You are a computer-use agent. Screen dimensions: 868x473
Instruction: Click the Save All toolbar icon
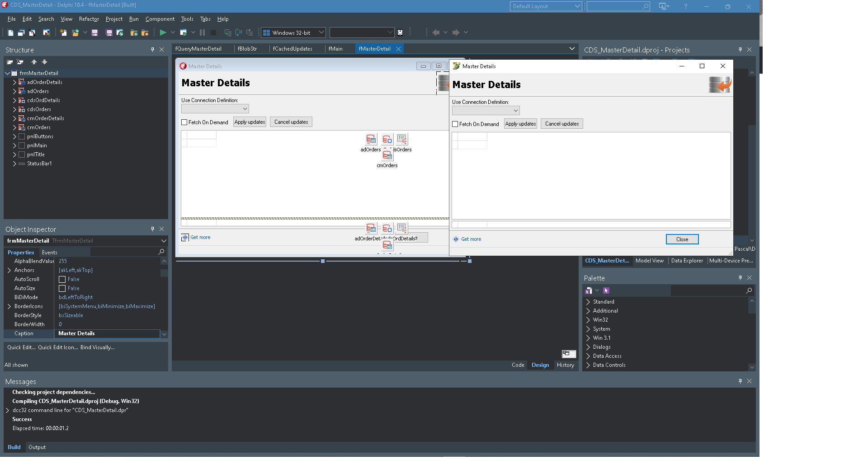tap(109, 33)
